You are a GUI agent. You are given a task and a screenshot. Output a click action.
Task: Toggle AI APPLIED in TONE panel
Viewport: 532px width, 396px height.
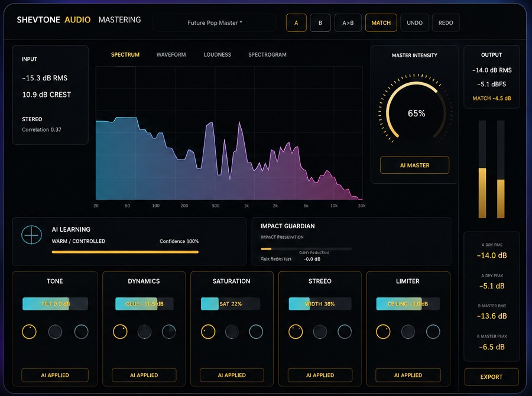55,375
